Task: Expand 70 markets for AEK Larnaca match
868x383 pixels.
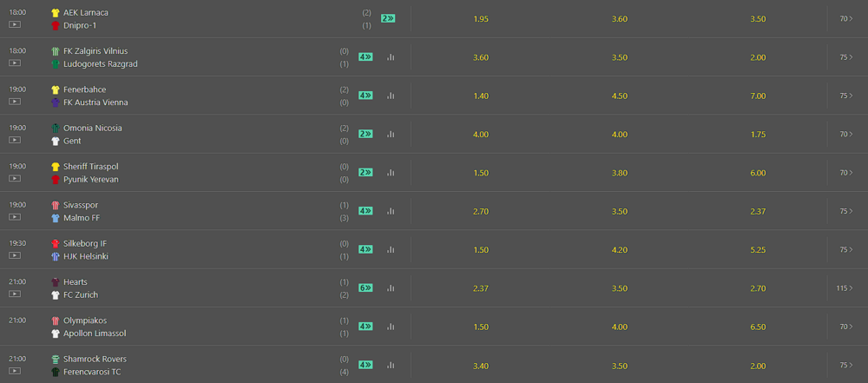Action: point(846,18)
